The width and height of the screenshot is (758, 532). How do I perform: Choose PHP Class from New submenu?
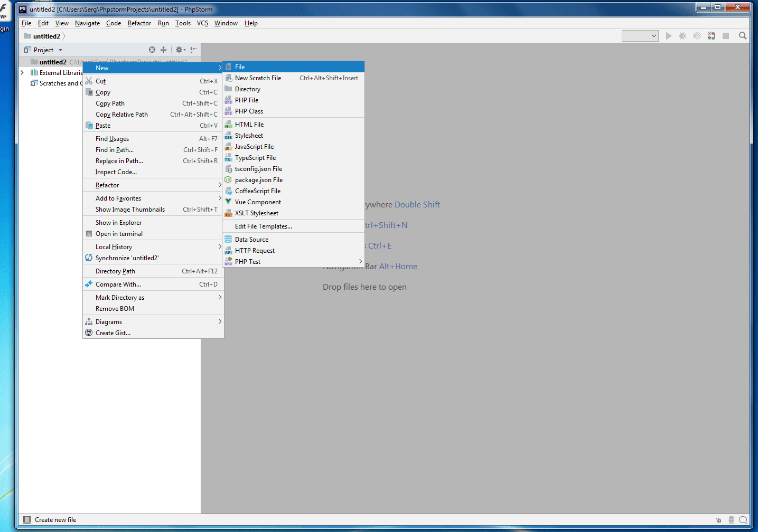tap(293, 111)
